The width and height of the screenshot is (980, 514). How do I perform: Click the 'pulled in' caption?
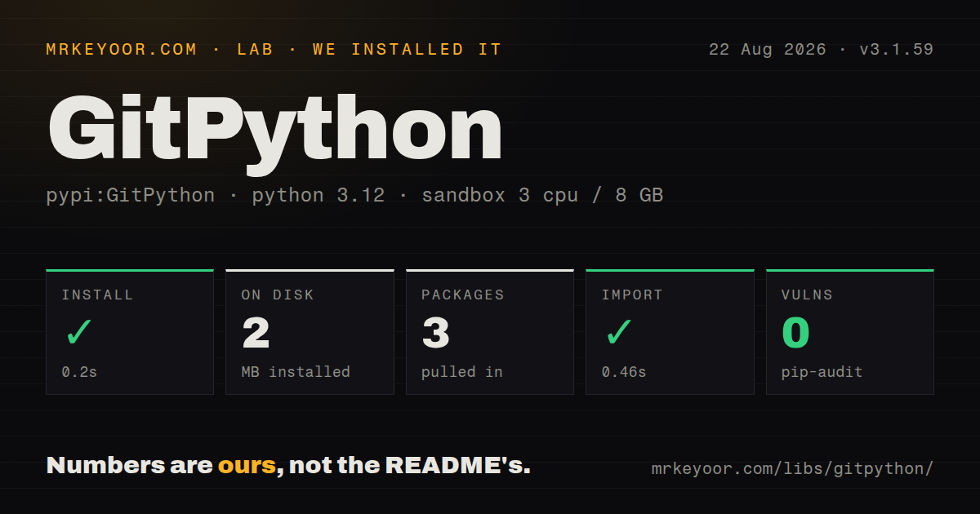click(x=462, y=372)
